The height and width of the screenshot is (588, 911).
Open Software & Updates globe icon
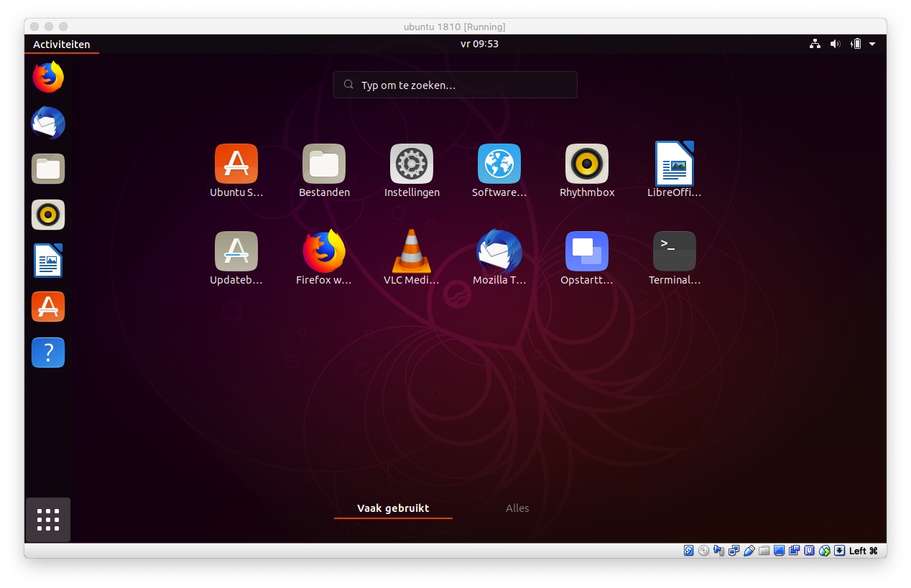point(499,164)
